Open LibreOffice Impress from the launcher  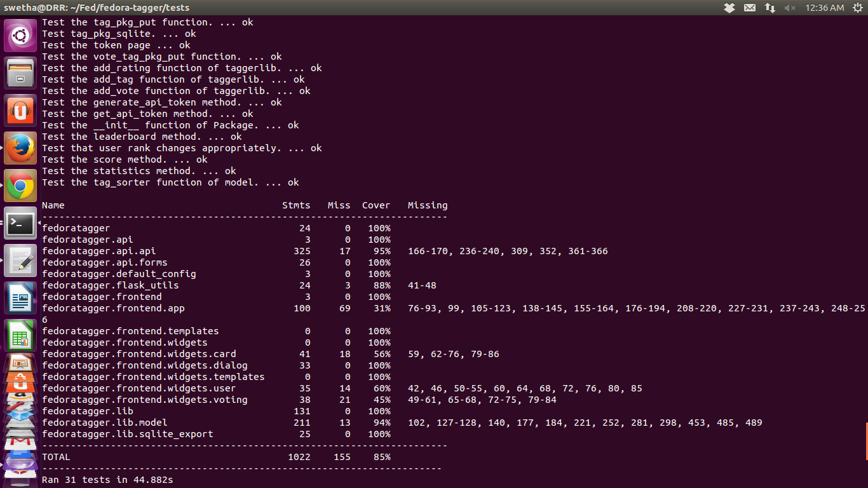point(20,362)
